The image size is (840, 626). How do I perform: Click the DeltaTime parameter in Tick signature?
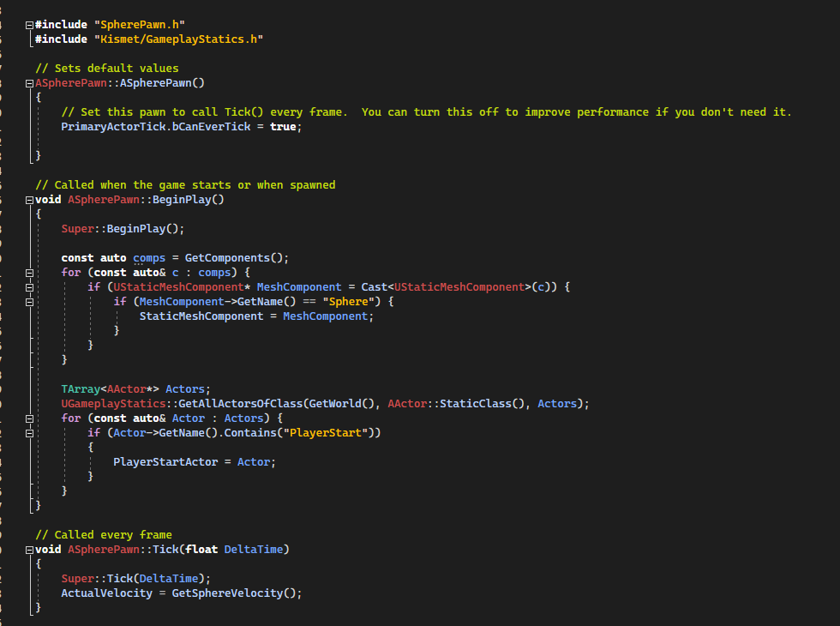pyautogui.click(x=254, y=550)
